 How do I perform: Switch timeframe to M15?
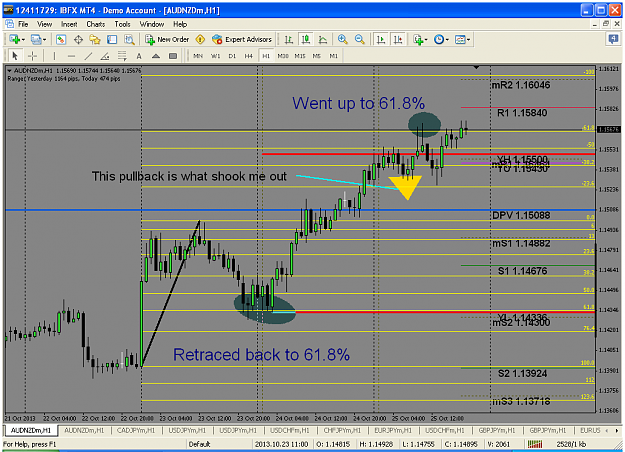[x=300, y=56]
